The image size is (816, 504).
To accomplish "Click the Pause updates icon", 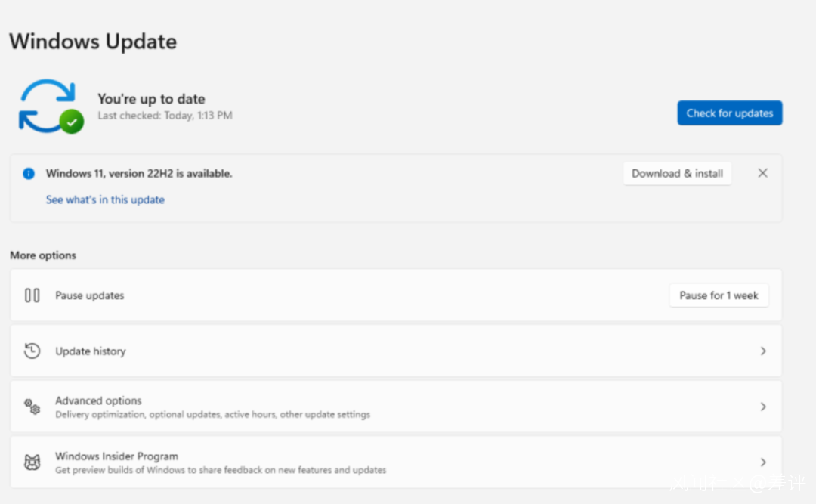I will pyautogui.click(x=32, y=295).
